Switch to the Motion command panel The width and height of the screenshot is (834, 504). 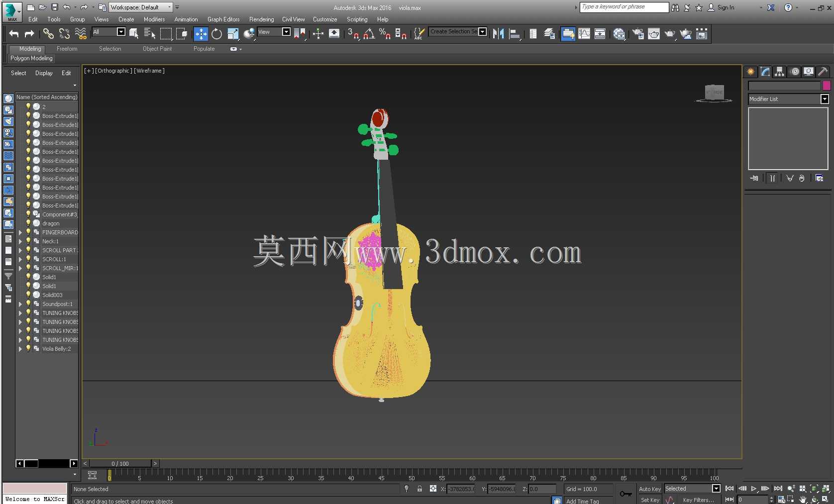coord(795,72)
